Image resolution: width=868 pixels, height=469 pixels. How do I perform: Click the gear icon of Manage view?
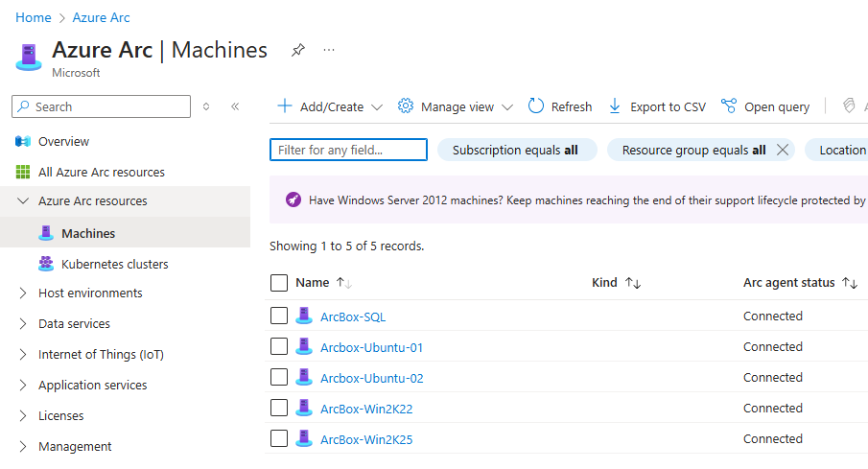click(405, 106)
